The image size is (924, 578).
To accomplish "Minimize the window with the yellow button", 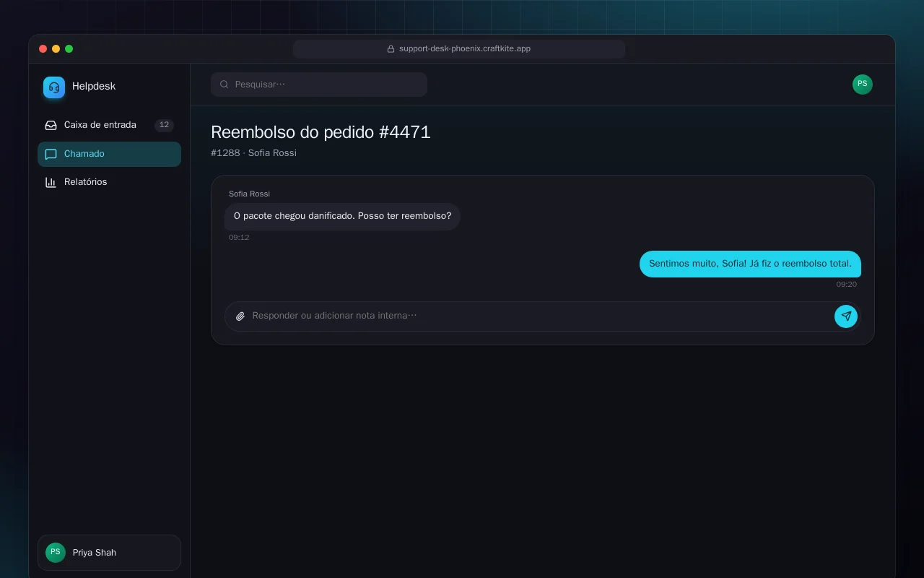I will coord(56,49).
